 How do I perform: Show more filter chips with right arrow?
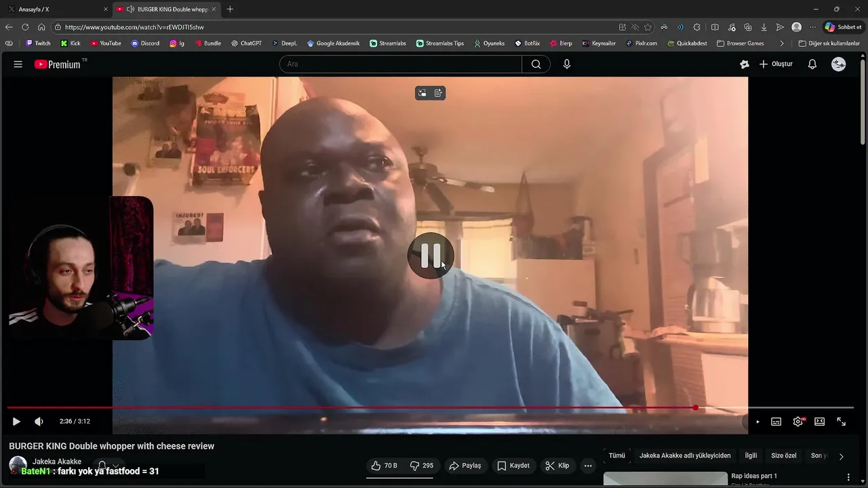[x=842, y=456]
